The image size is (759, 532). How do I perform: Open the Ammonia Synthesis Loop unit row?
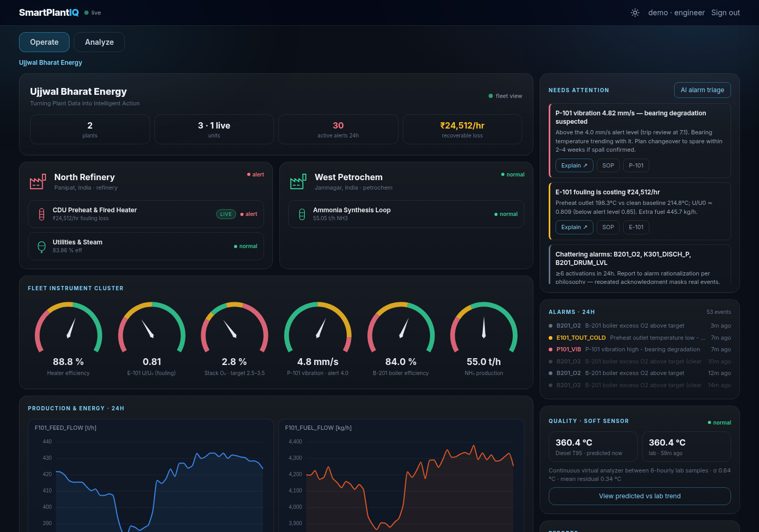[x=406, y=214]
